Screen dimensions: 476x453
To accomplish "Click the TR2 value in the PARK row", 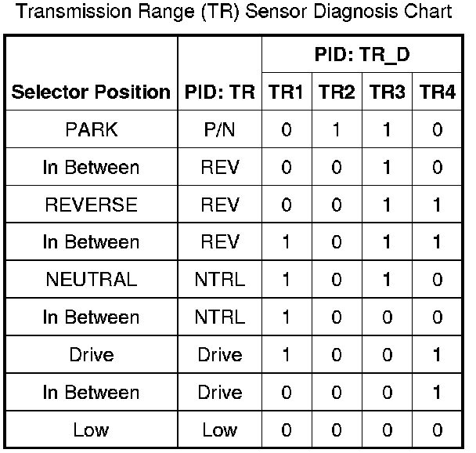I will [337, 129].
